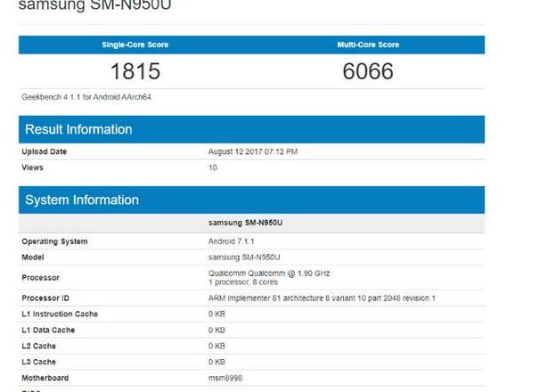
Task: Select the L3 Cache 0 KB value
Action: [x=216, y=362]
